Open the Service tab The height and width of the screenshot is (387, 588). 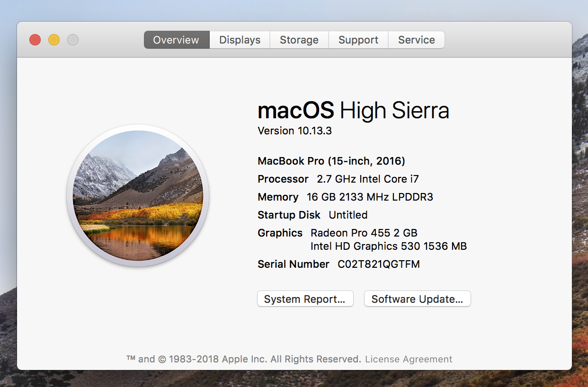416,40
